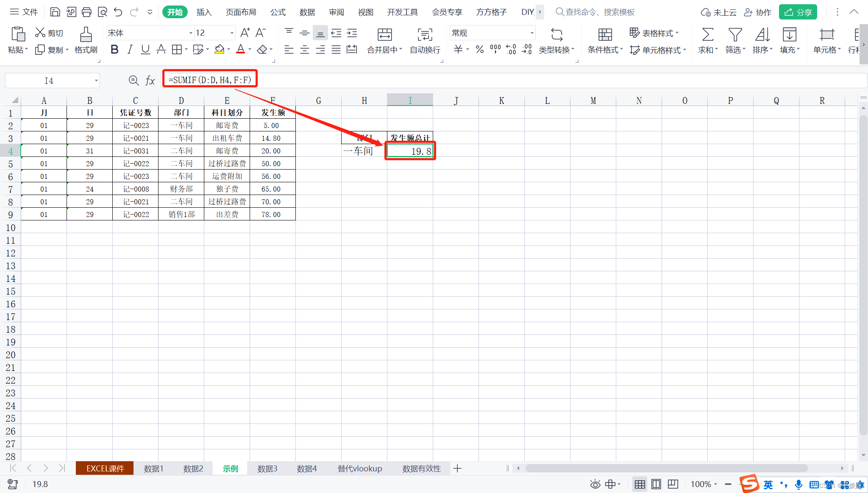The width and height of the screenshot is (868, 493).
Task: Expand the font name dropdown showing 宋体
Action: click(x=190, y=33)
